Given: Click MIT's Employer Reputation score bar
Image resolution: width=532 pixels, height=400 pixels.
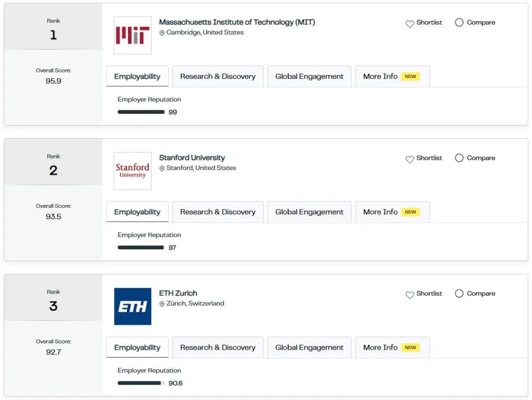Looking at the screenshot, I should click(141, 112).
